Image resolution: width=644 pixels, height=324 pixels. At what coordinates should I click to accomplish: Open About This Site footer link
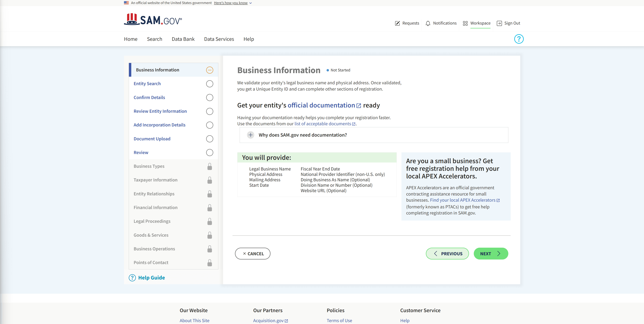tap(194, 320)
